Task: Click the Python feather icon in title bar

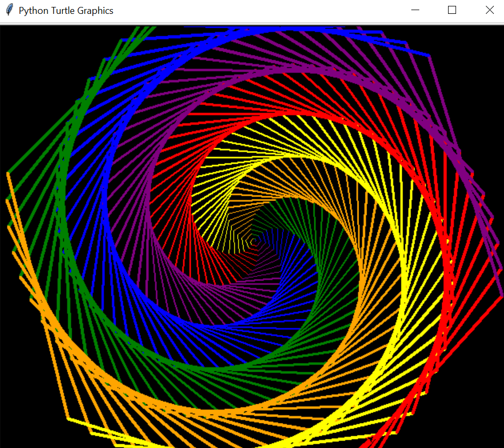Action: point(10,10)
